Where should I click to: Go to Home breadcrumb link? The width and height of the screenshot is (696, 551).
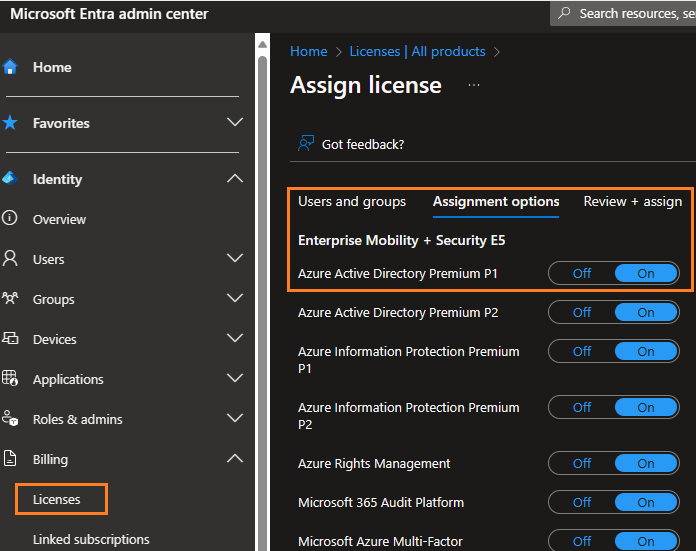pos(308,52)
